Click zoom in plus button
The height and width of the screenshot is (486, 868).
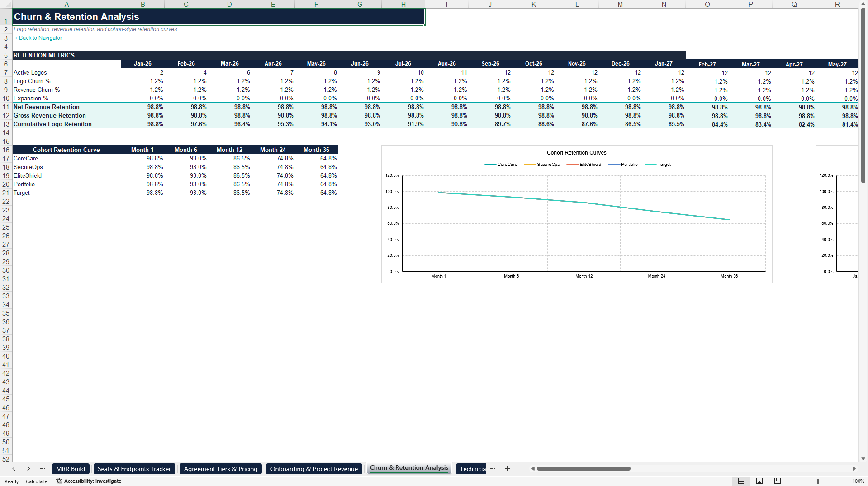tap(844, 481)
